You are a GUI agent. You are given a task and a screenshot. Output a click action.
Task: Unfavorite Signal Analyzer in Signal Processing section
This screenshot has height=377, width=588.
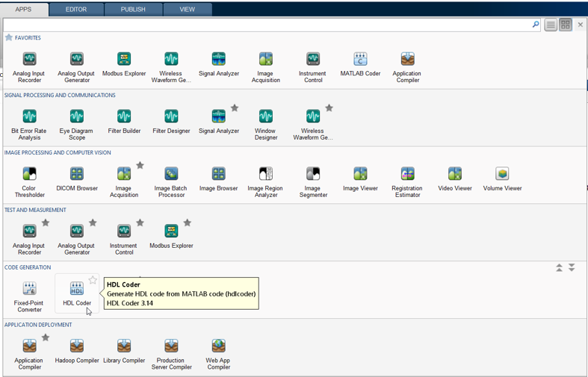pos(235,108)
